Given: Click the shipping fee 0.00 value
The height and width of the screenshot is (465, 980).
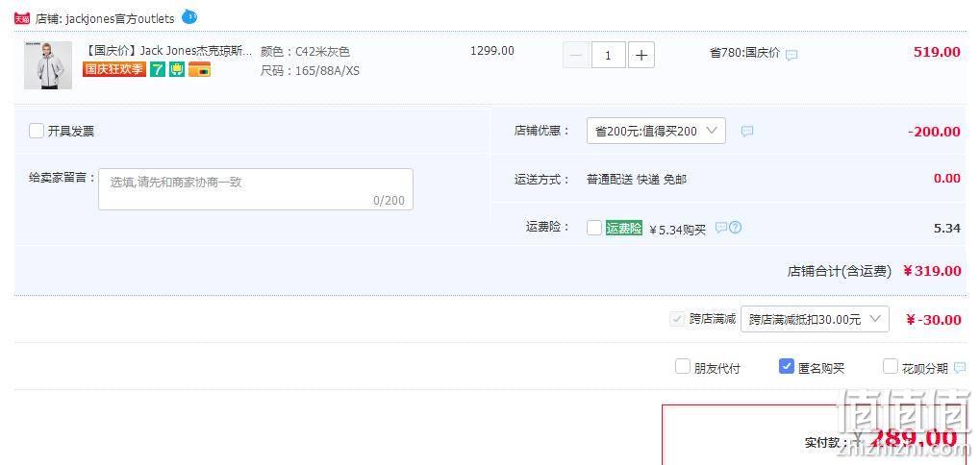Looking at the screenshot, I should [x=947, y=179].
